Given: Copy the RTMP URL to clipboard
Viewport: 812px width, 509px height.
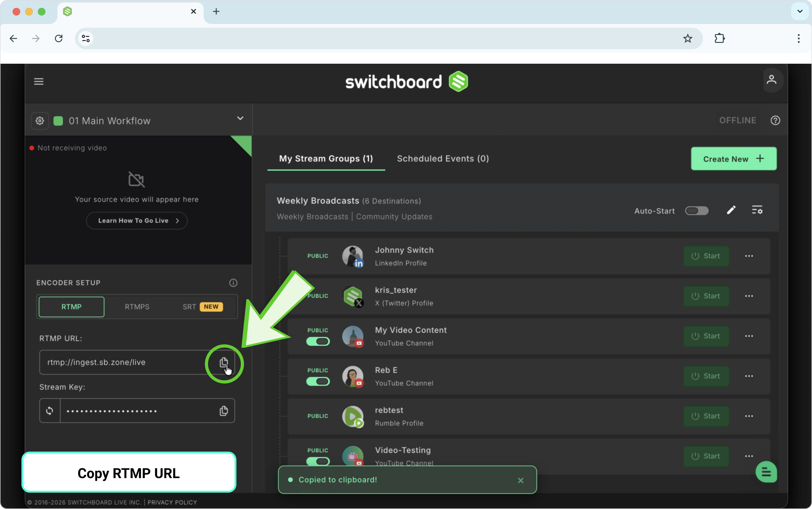Looking at the screenshot, I should point(224,362).
